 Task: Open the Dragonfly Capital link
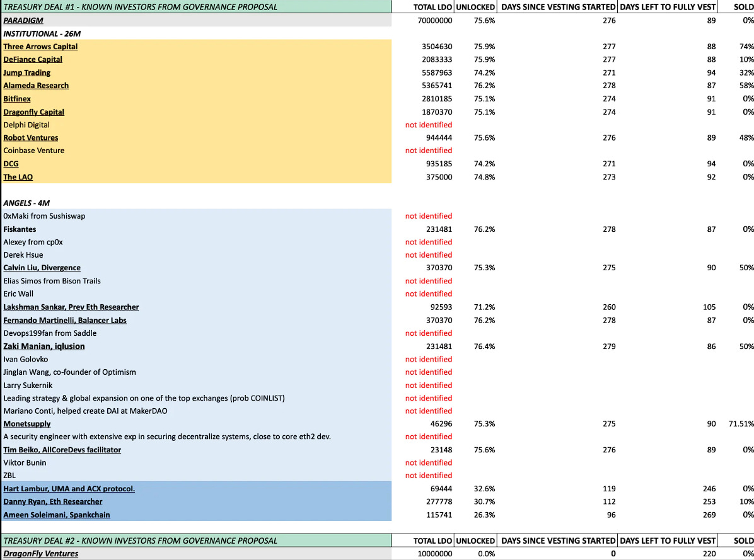(x=33, y=112)
